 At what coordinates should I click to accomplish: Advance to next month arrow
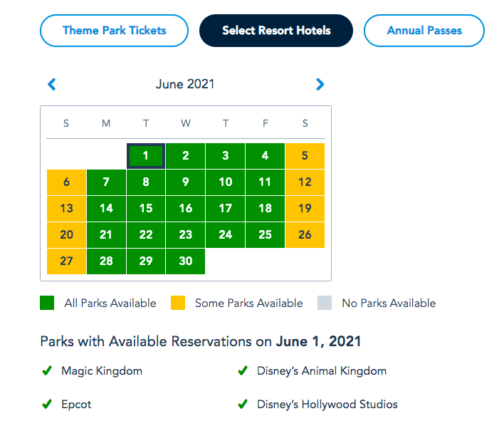point(320,84)
